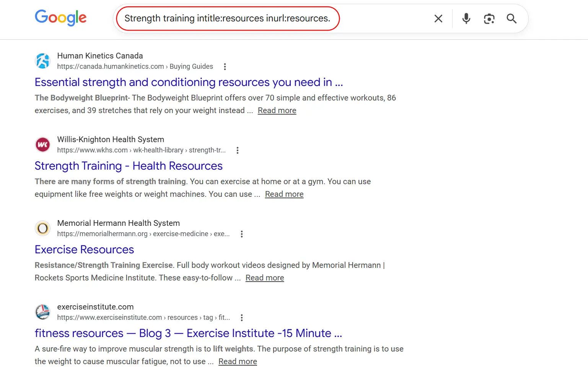The width and height of the screenshot is (588, 371).
Task: Click the Google logo
Action: coord(60,18)
